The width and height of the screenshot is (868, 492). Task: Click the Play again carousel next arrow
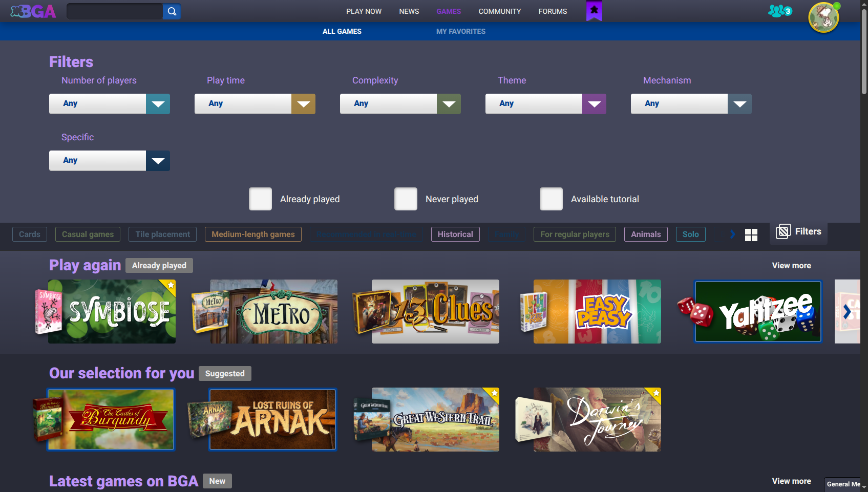click(x=847, y=311)
